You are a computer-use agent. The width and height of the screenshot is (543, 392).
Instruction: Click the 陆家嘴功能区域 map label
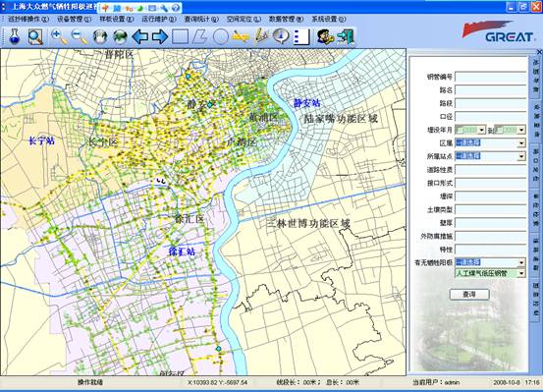[x=341, y=119]
